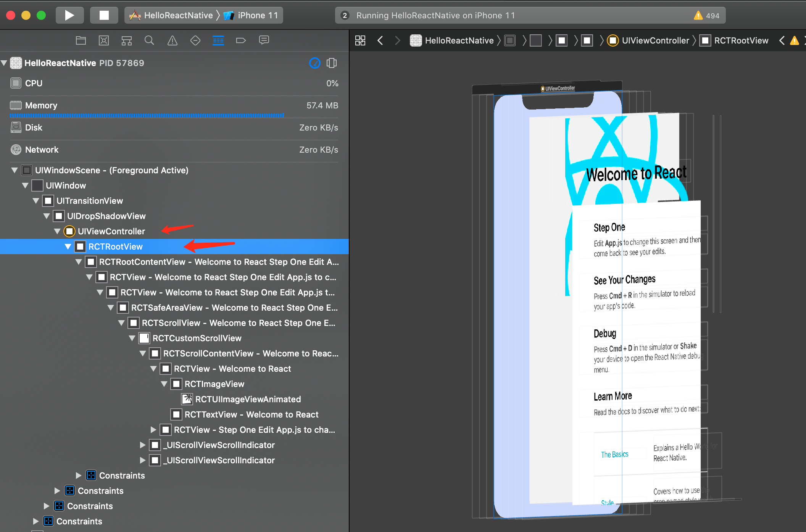Toggle the blue debug gauge circle button
Viewport: 806px width, 532px height.
(x=314, y=63)
